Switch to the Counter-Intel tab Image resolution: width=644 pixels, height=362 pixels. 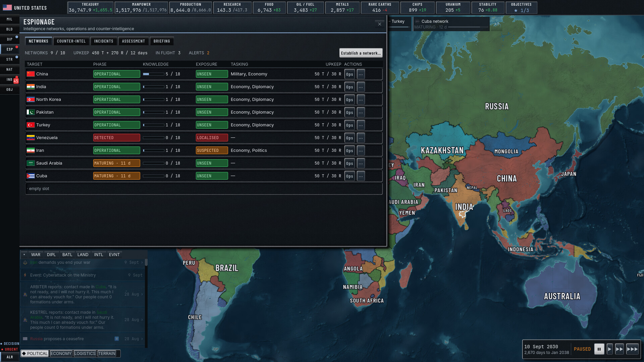pyautogui.click(x=71, y=41)
